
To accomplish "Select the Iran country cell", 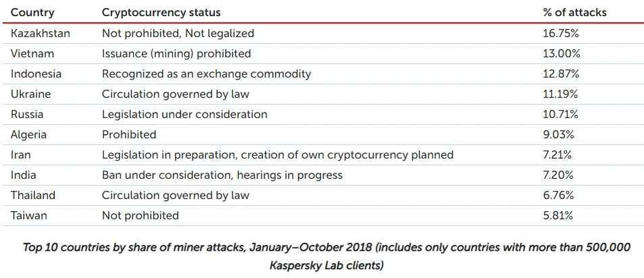I will tap(21, 155).
